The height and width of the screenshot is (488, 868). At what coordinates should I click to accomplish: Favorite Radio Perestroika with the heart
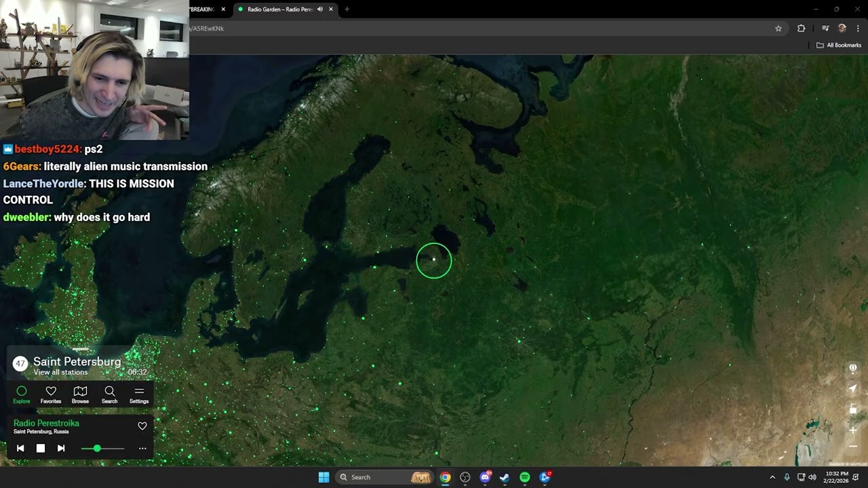click(x=142, y=426)
